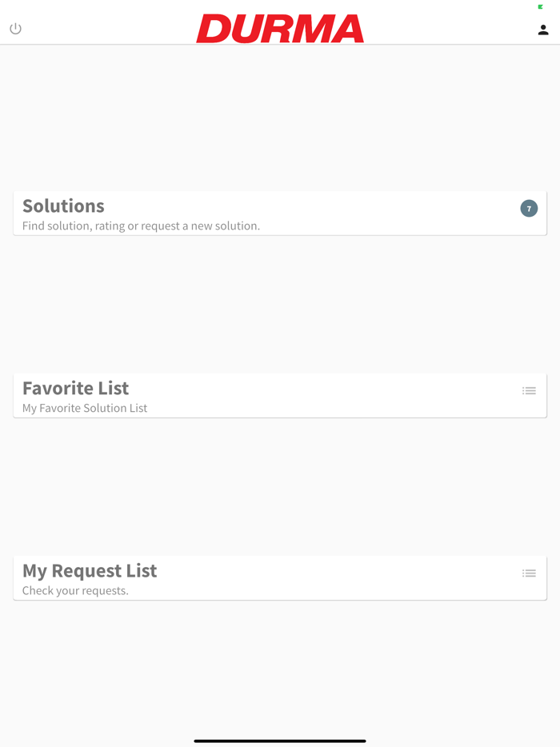Tap the home indicator bar at bottom

click(280, 741)
